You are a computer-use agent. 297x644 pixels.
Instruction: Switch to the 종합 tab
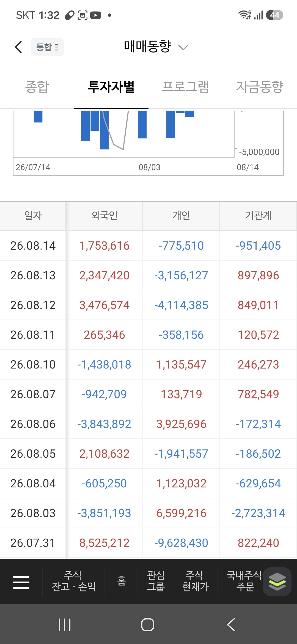coord(37,87)
